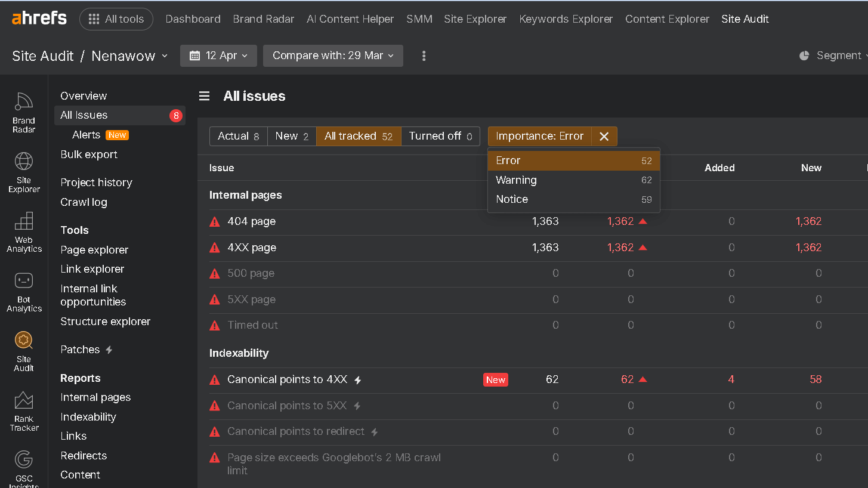Open the Importance: Error filter dropdown
This screenshot has width=868, height=488.
point(540,136)
